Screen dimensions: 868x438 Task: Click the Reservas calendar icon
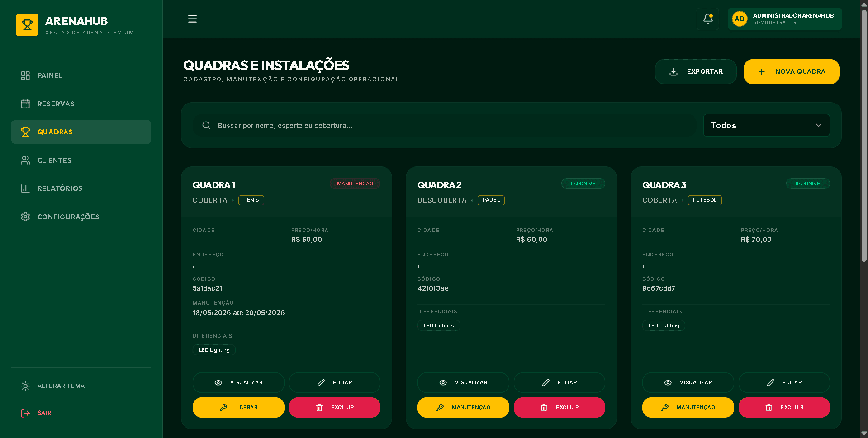[x=25, y=104]
